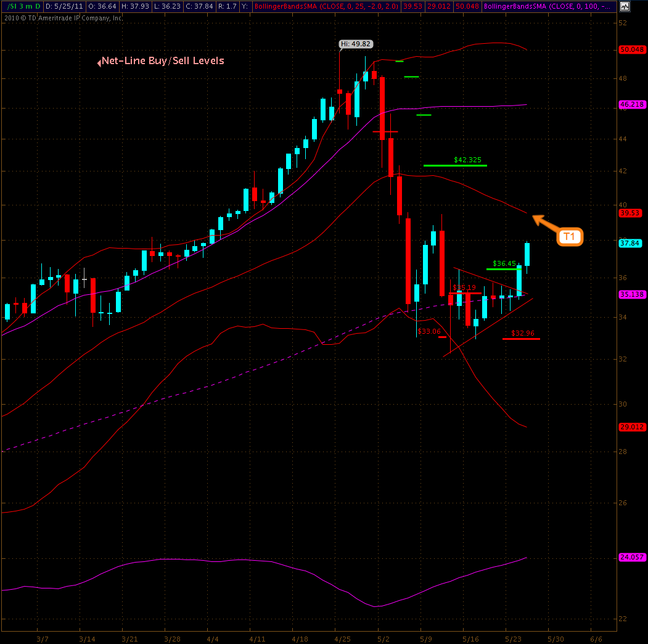
Task: Click the green $36.45 level label
Action: 504,263
